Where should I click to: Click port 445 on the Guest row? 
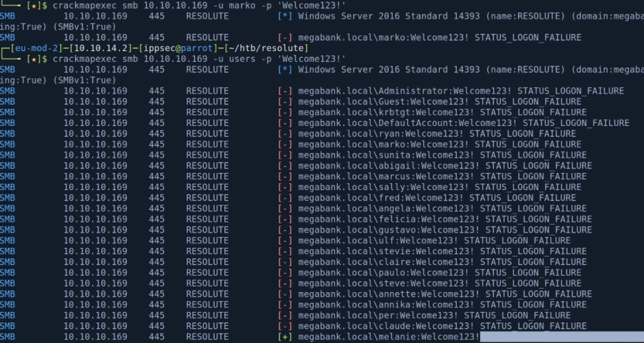point(156,101)
